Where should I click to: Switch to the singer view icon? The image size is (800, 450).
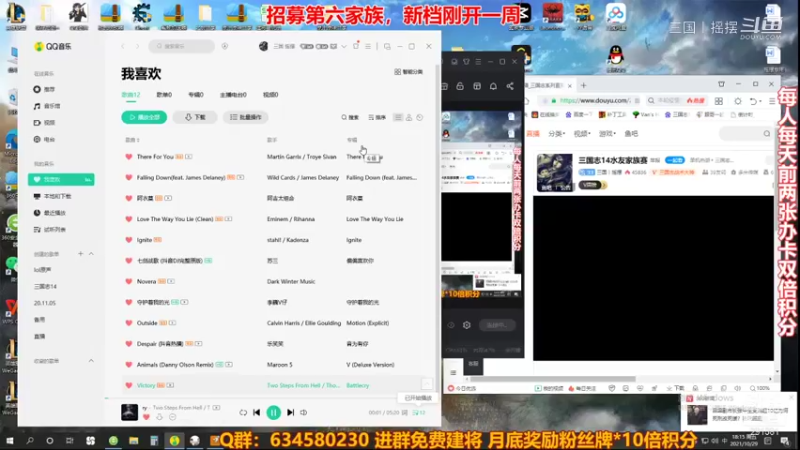tap(409, 117)
